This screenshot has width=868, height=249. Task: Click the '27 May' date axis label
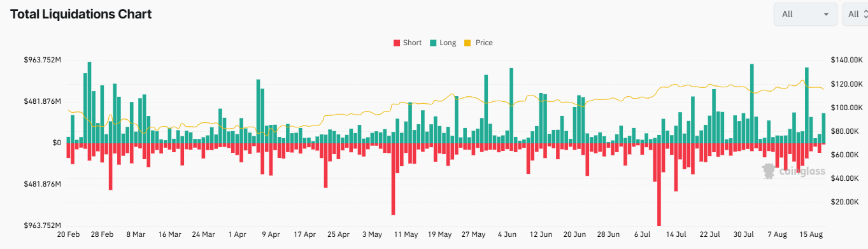point(473,234)
